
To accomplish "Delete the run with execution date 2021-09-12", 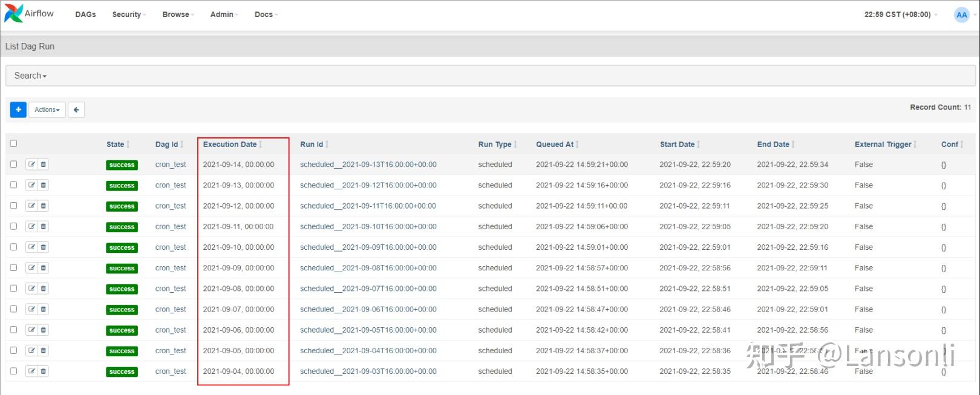I will point(44,206).
